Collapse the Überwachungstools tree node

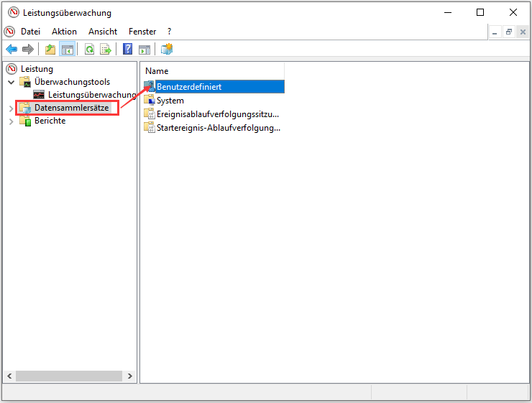[x=11, y=82]
